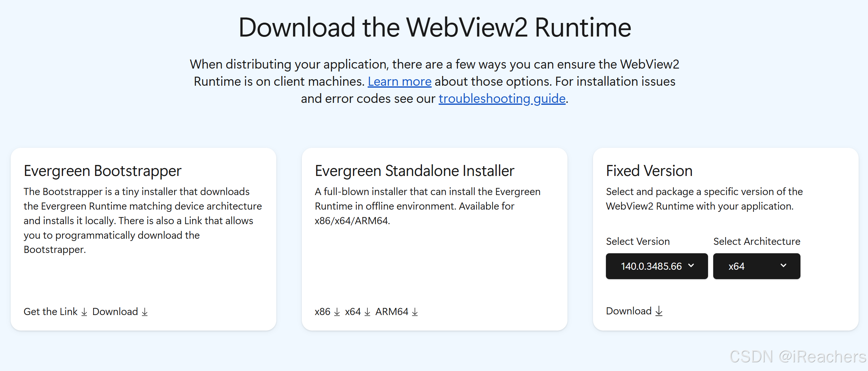This screenshot has height=371, width=868.
Task: Click the Standalone Installer description paragraph
Action: click(x=427, y=206)
